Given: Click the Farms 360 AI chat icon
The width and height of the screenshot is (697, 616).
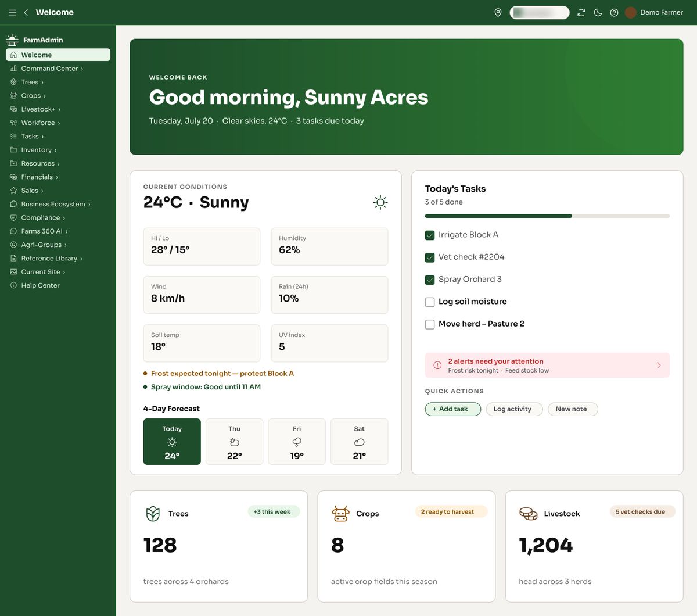Looking at the screenshot, I should coord(13,231).
